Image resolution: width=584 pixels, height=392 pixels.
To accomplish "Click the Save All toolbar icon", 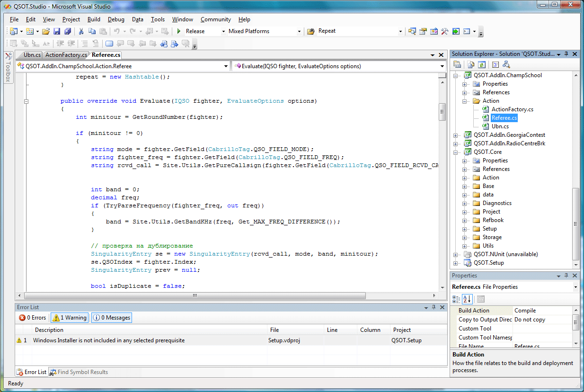I will coord(67,31).
